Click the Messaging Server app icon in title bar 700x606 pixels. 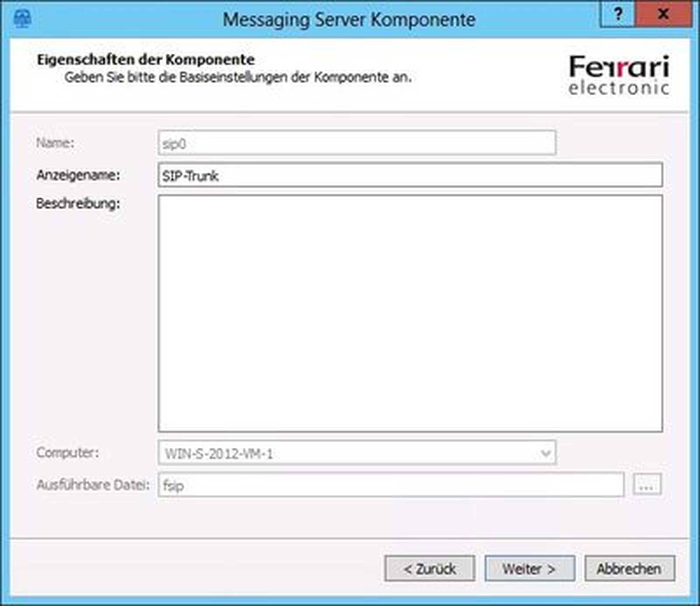click(x=22, y=18)
